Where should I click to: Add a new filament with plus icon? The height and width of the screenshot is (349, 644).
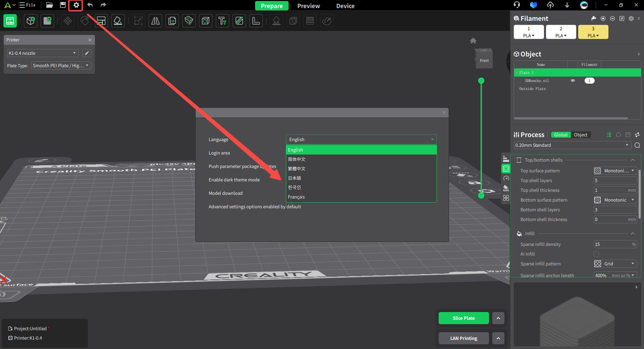coord(602,18)
